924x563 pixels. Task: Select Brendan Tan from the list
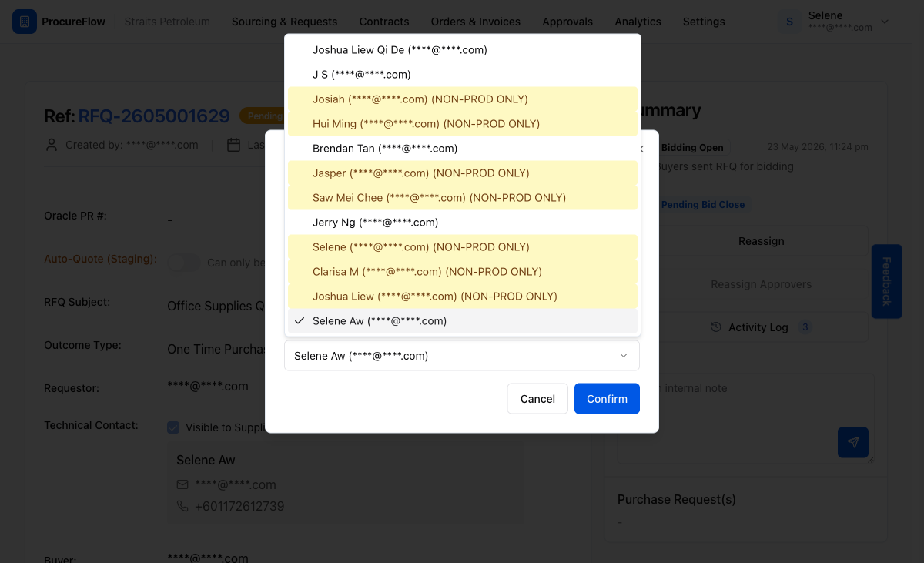point(462,149)
